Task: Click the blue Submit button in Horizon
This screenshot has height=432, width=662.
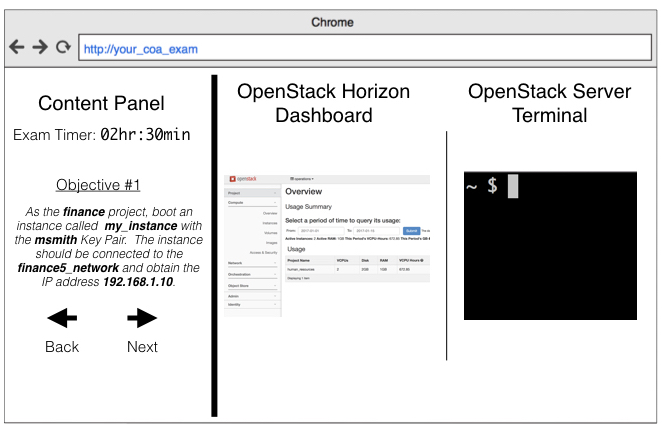Action: click(412, 231)
